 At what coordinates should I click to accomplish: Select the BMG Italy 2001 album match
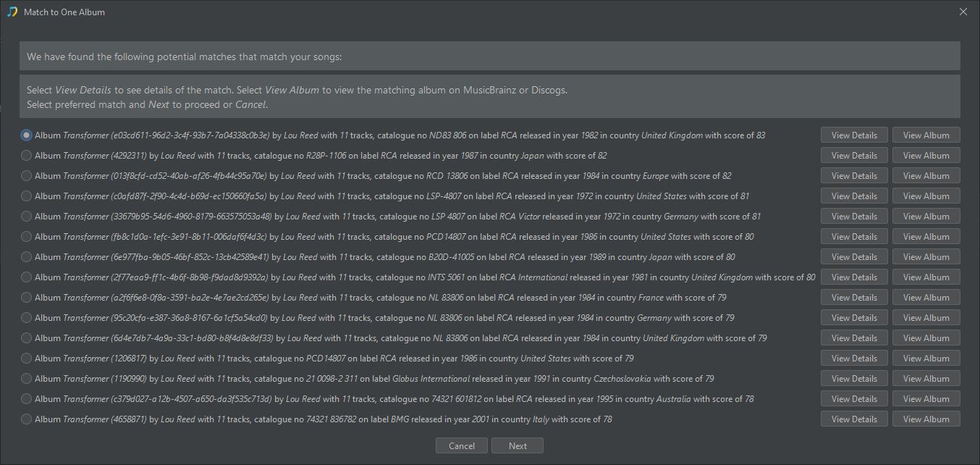27,419
